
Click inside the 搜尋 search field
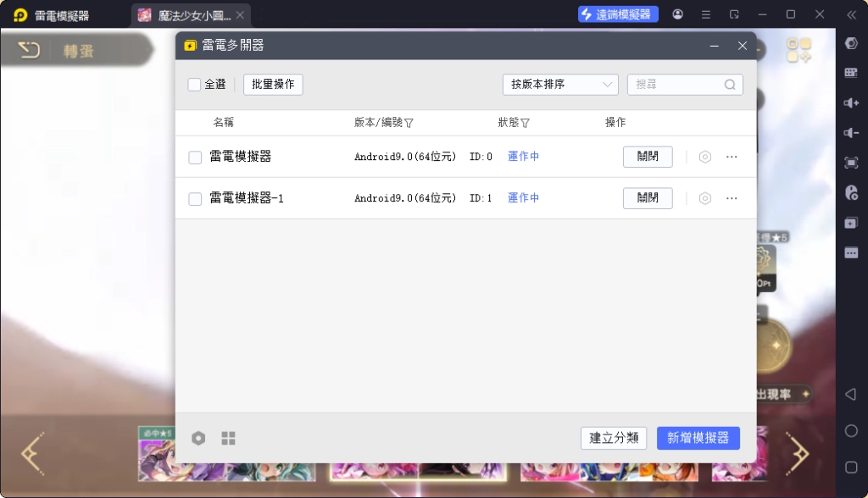(x=678, y=85)
